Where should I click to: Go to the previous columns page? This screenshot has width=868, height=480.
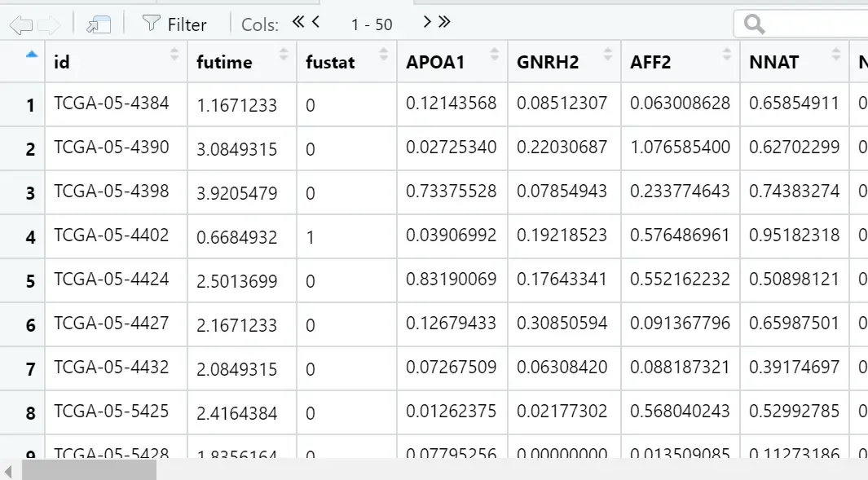[315, 23]
